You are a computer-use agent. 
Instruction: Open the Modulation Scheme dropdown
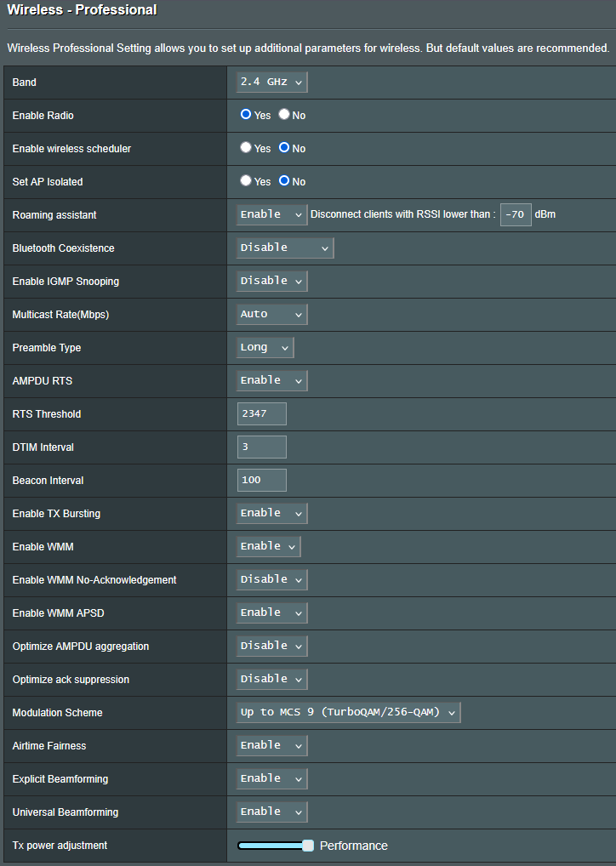[348, 712]
